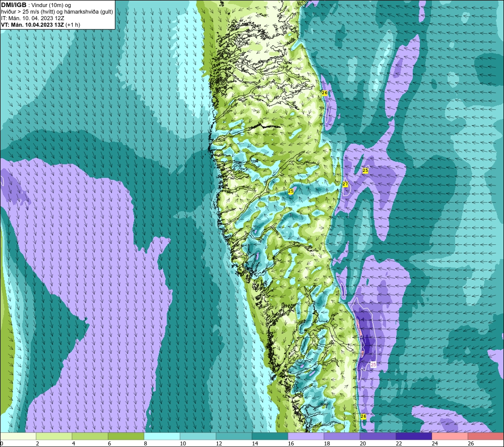Click the 'VT: Mán. 10.04.2023 13Z' line

pyautogui.click(x=32, y=25)
